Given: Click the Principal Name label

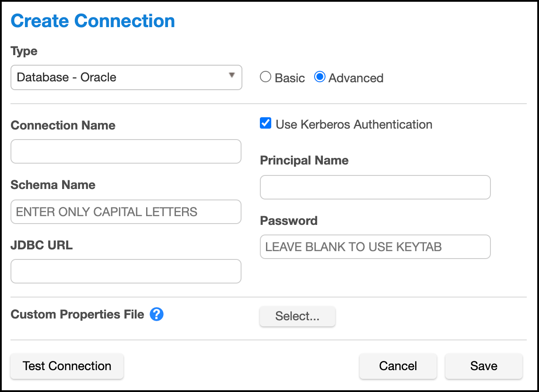Looking at the screenshot, I should pyautogui.click(x=304, y=161).
